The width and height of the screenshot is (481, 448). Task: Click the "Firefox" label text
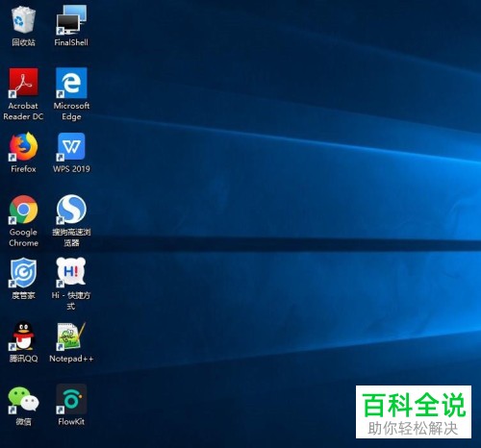pyautogui.click(x=23, y=169)
